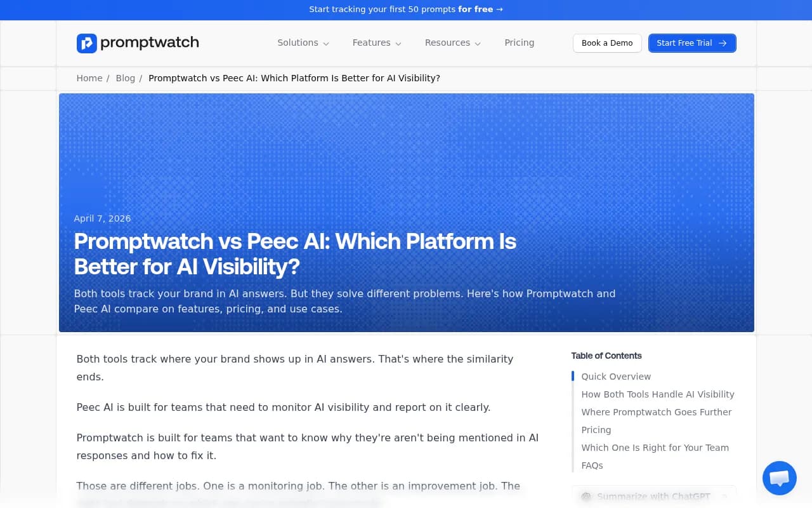Go to Home breadcrumb link
The image size is (812, 508).
pyautogui.click(x=89, y=78)
